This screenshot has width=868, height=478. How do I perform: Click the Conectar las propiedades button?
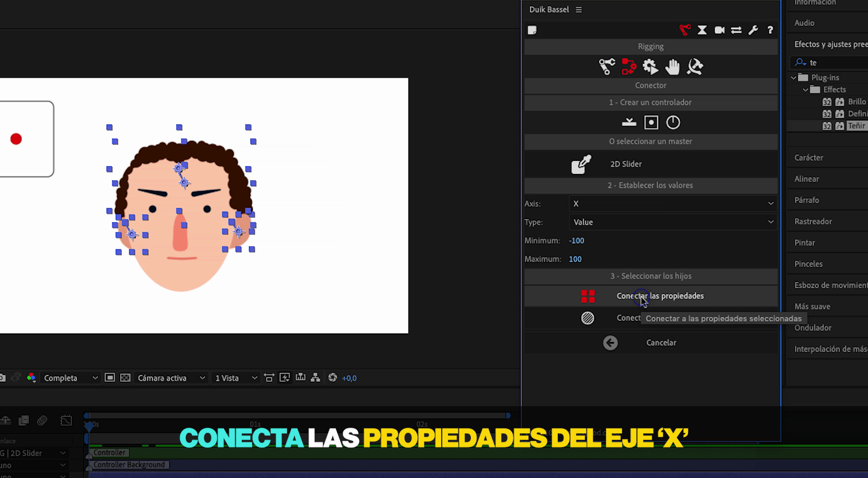click(x=660, y=296)
